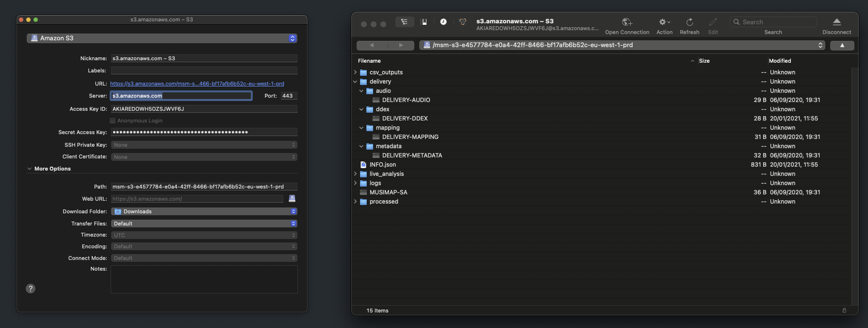Click the Labels input field

point(204,70)
